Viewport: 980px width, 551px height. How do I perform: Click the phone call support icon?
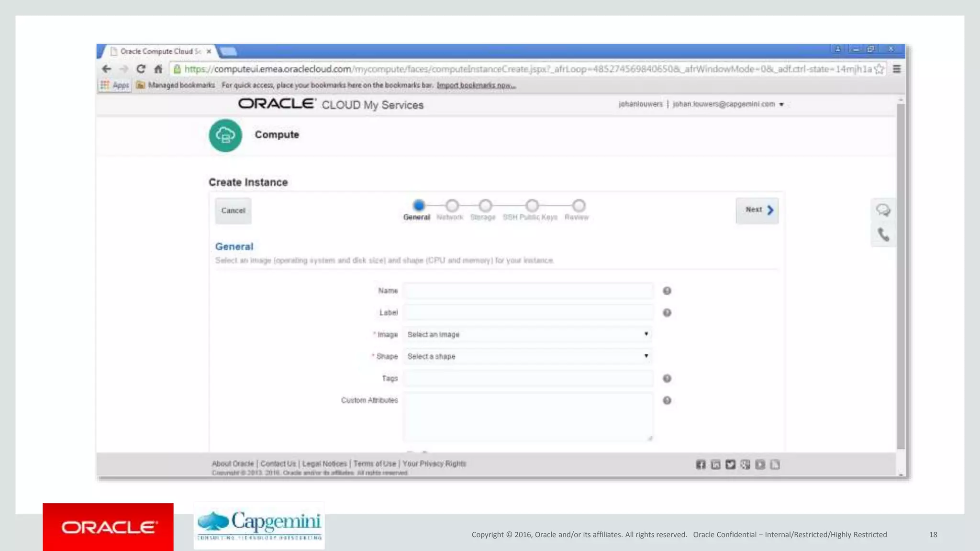tap(883, 235)
